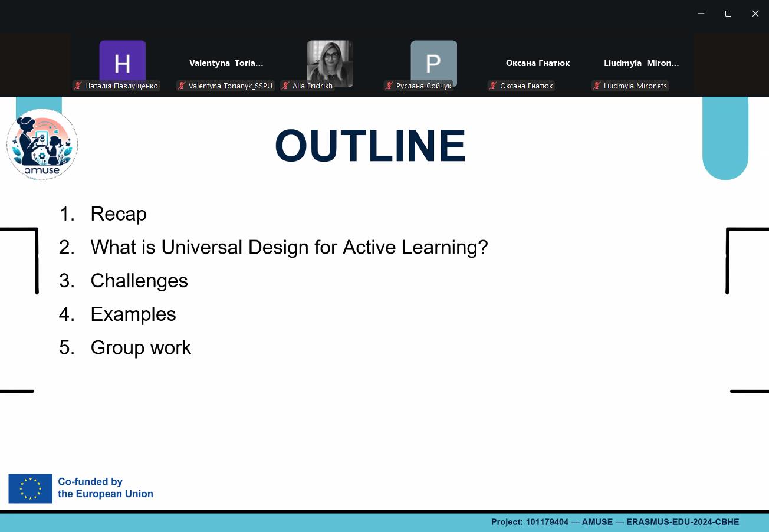The width and height of the screenshot is (769, 532).
Task: Click the Recap outline item
Action: click(x=118, y=214)
